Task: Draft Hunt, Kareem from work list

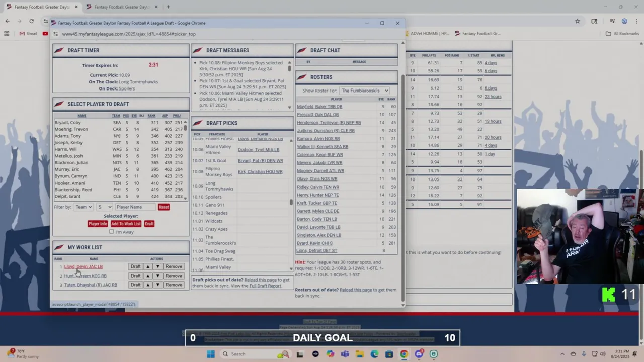Action: [x=135, y=276]
